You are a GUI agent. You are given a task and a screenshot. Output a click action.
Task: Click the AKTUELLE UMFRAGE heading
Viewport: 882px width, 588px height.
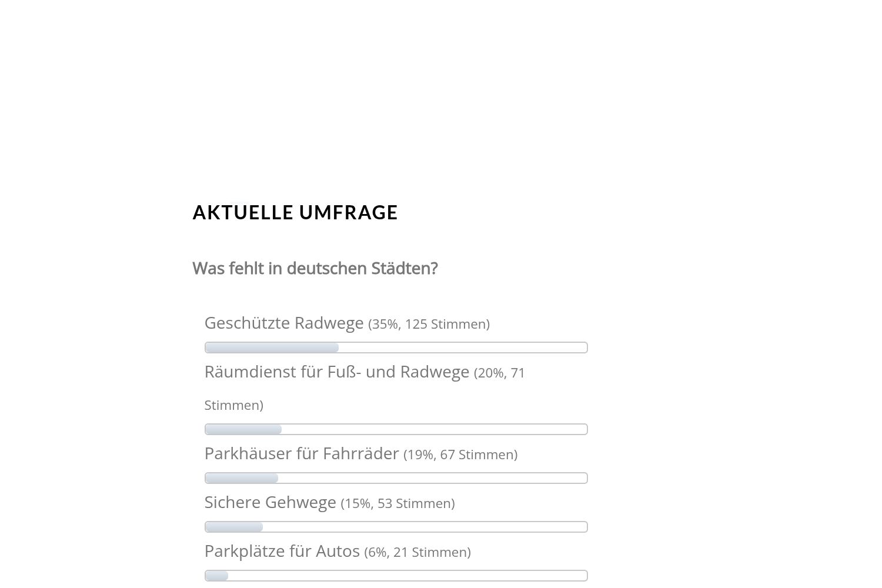point(295,212)
